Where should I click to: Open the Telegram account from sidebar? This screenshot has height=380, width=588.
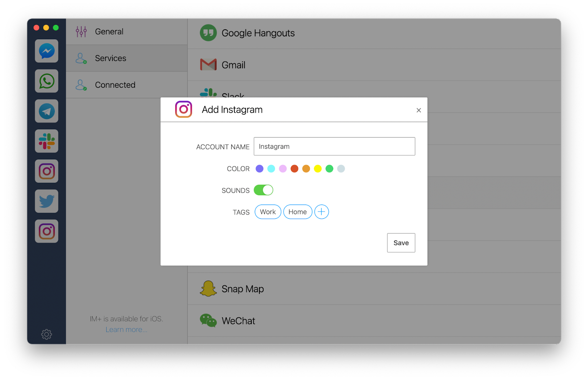(46, 111)
